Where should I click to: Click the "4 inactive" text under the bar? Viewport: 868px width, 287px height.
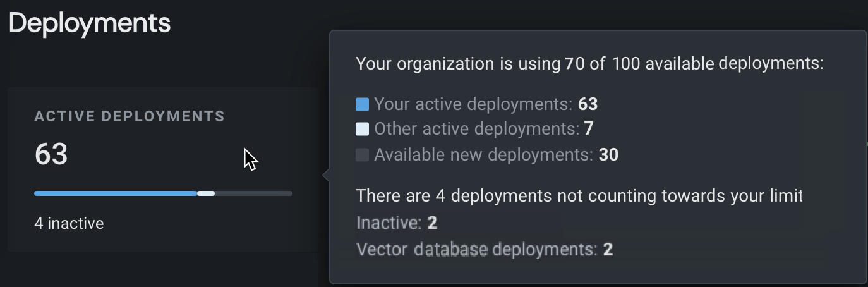coord(69,223)
